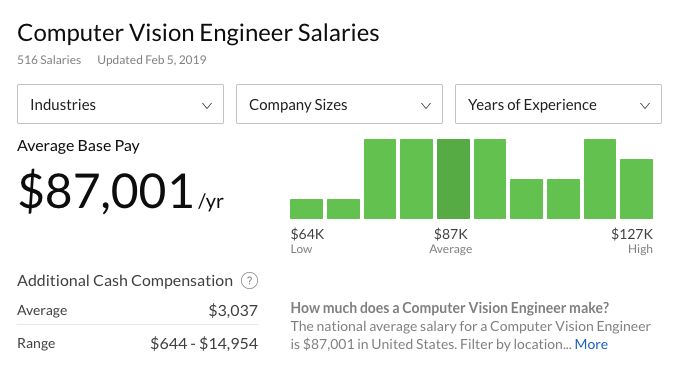Click the Company Sizes chevron arrow
The image size is (688, 370).
(x=426, y=106)
